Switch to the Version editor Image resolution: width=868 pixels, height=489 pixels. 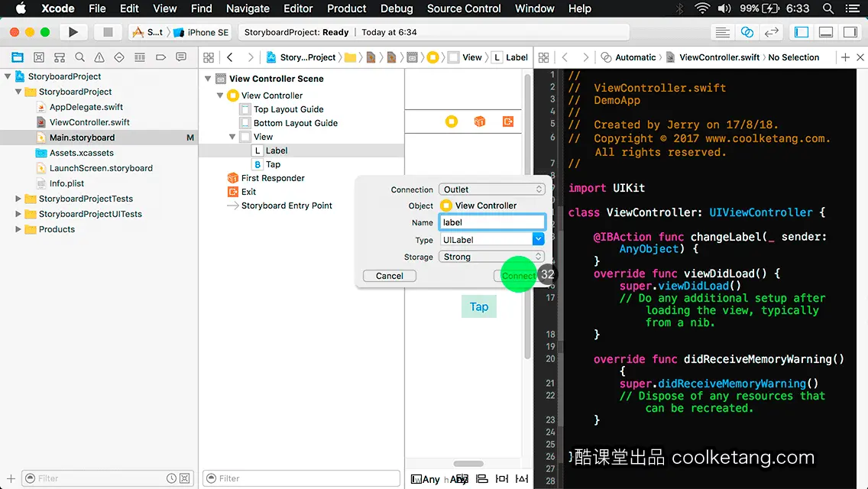coord(771,32)
